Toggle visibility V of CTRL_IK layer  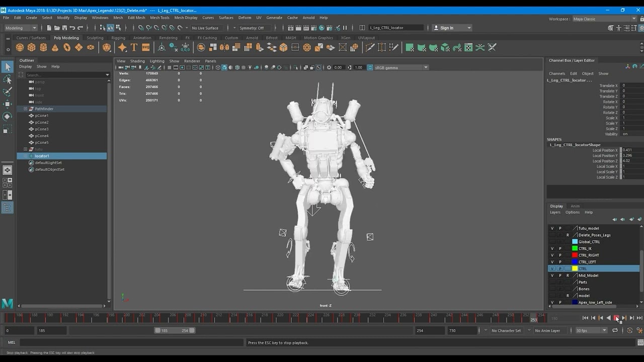(x=552, y=248)
